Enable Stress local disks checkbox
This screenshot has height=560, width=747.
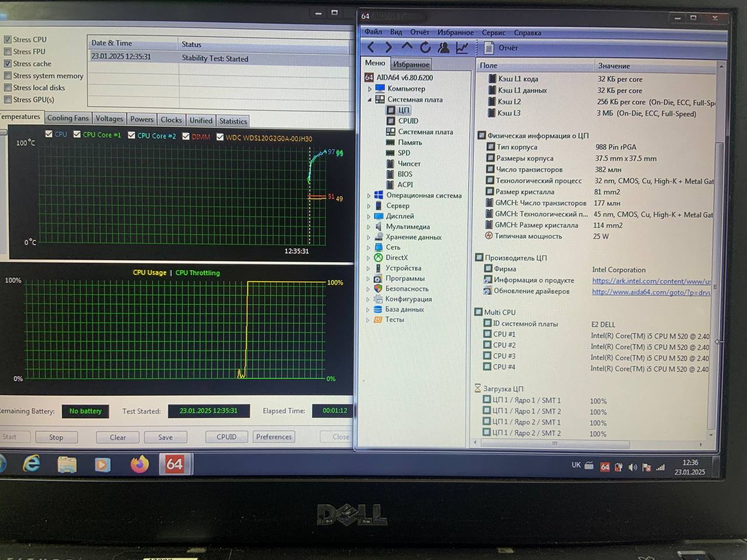coord(8,87)
